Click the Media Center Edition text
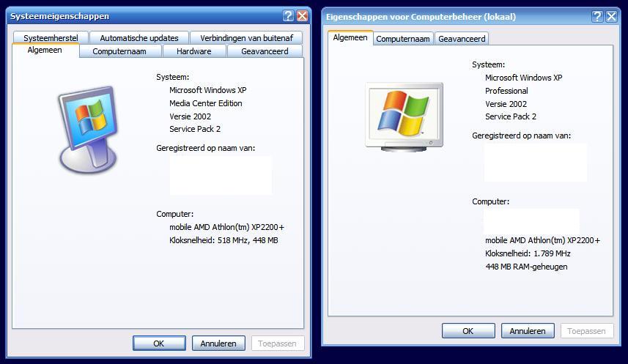This screenshot has width=628, height=364. click(205, 103)
